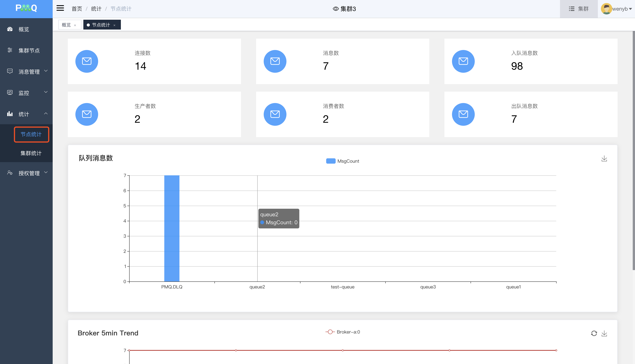635x364 pixels.
Task: Click the eye icon beside 集群3
Action: coord(335,9)
